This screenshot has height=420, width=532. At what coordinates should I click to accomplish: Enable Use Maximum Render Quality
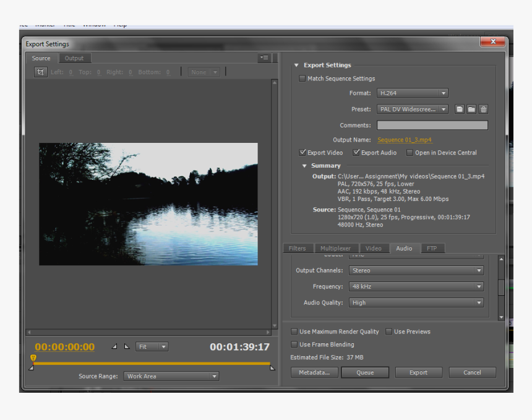pyautogui.click(x=294, y=332)
